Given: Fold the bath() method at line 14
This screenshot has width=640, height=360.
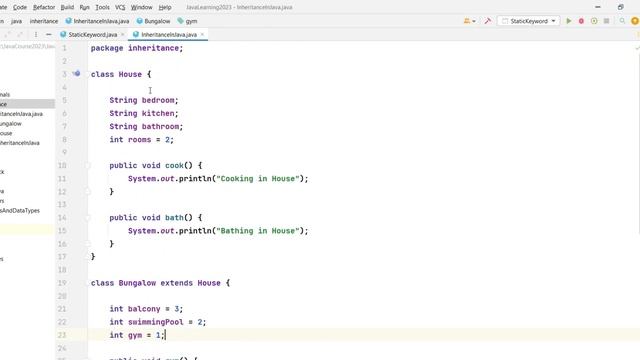Looking at the screenshot, I should point(87,218).
